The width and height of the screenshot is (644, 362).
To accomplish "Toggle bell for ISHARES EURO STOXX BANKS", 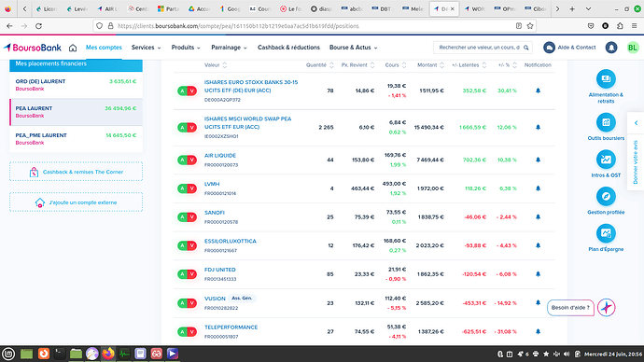I will pos(538,90).
